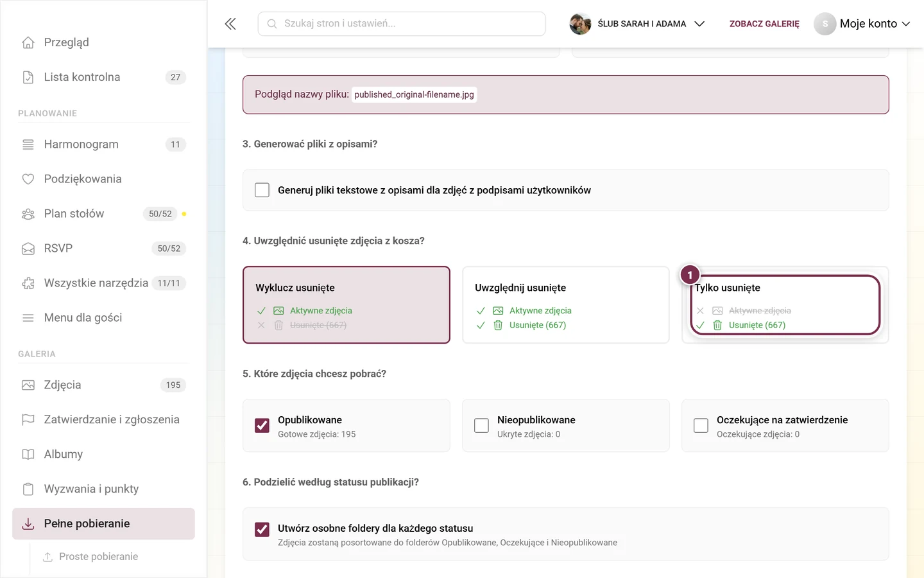Open Wyzwania i punkty clipboard icon
The image size is (924, 578).
(28, 489)
